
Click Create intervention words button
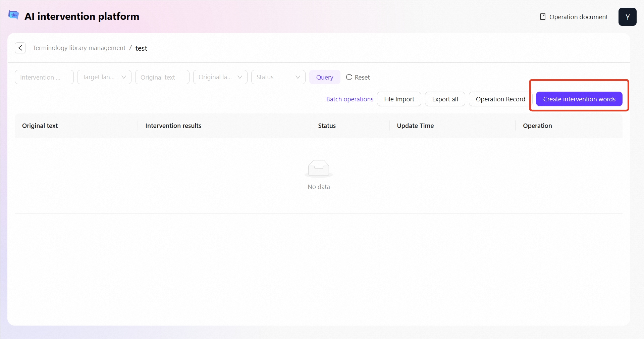point(579,99)
